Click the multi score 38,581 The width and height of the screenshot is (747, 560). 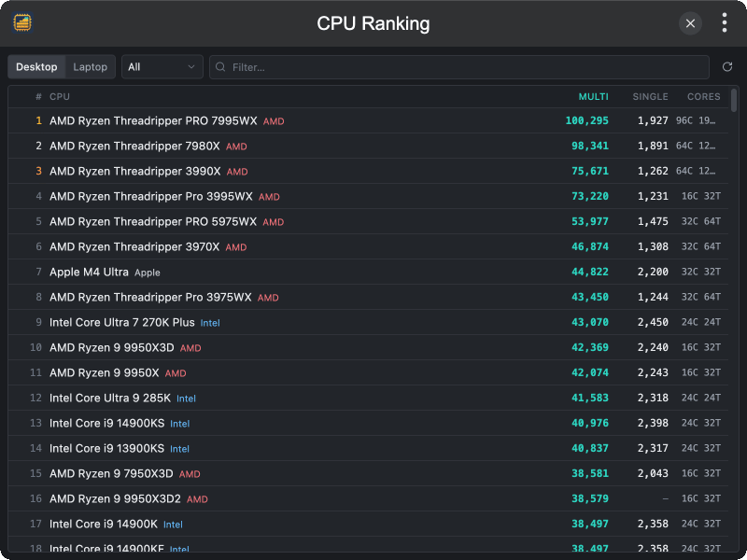pyautogui.click(x=590, y=474)
